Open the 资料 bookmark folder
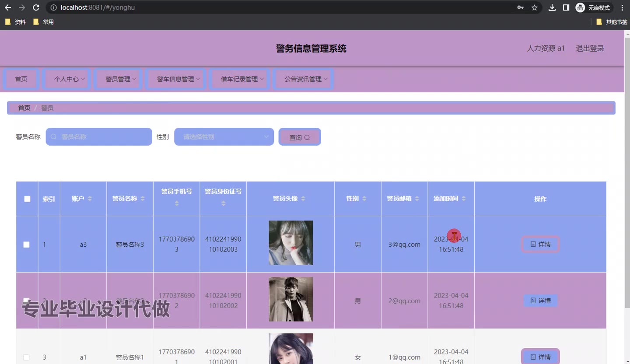Image resolution: width=630 pixels, height=364 pixels. pos(15,22)
